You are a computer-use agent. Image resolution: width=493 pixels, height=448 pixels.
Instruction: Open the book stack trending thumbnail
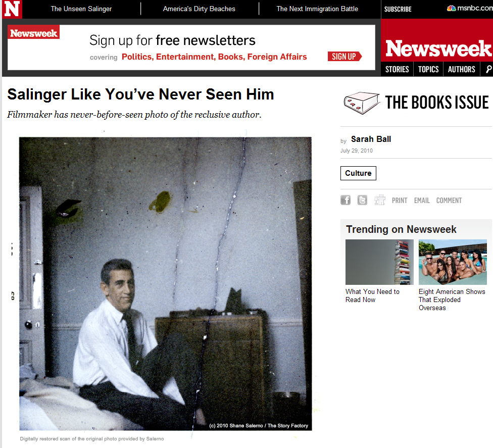[x=379, y=262]
